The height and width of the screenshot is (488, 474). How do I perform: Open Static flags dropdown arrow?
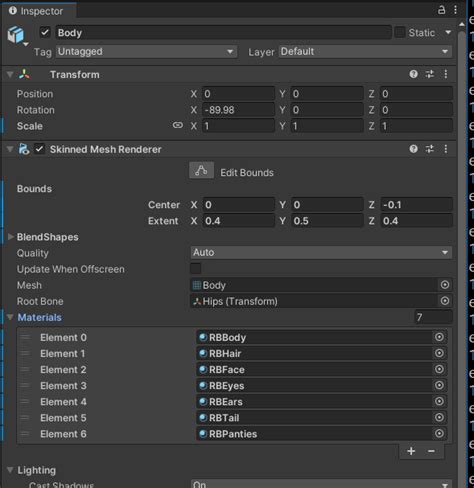click(448, 32)
